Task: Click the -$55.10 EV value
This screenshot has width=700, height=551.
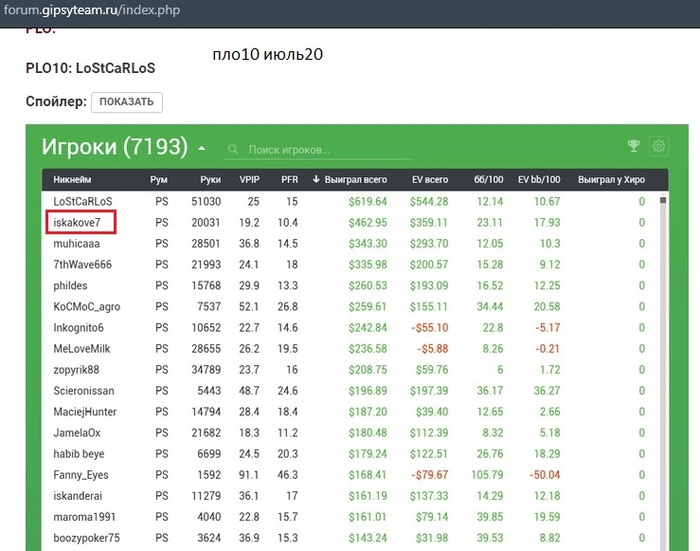Action: tap(429, 327)
